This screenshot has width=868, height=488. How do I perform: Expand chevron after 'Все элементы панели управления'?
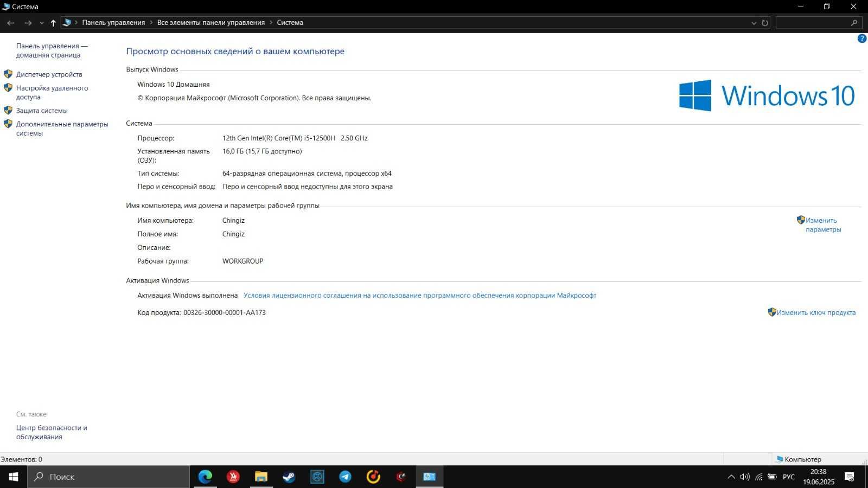point(271,23)
